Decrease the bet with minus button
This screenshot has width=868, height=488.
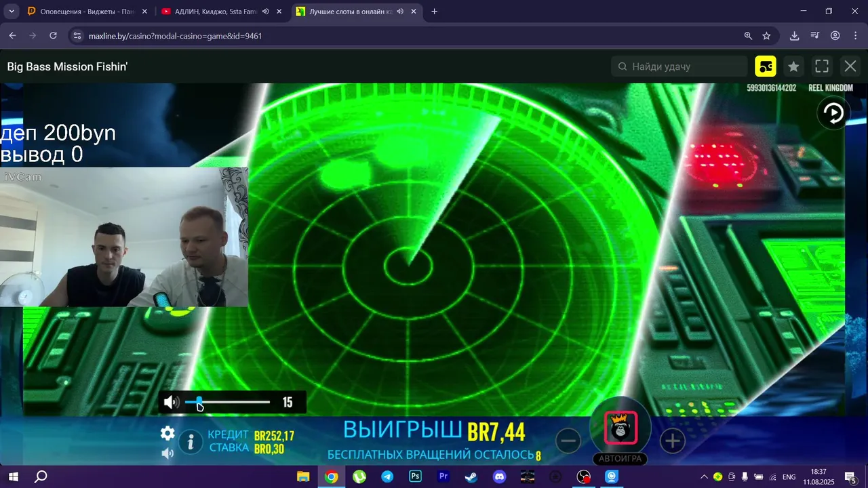[x=568, y=441]
